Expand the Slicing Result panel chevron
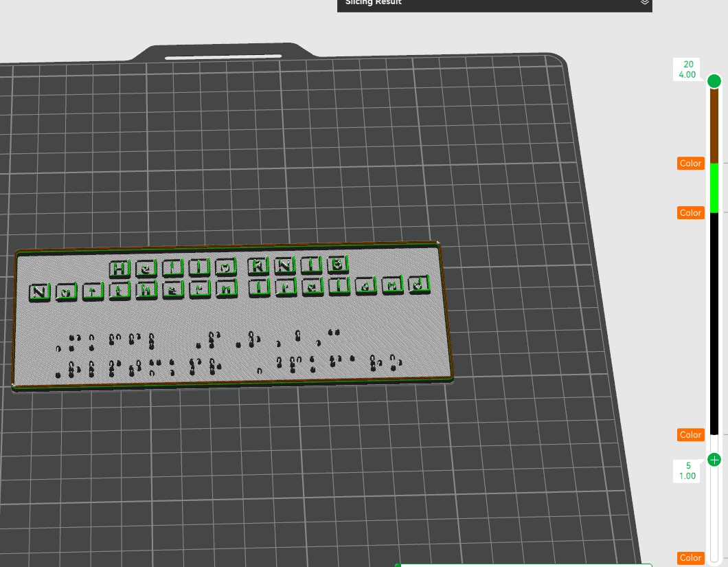Viewport: 728px width, 567px height. (x=644, y=3)
